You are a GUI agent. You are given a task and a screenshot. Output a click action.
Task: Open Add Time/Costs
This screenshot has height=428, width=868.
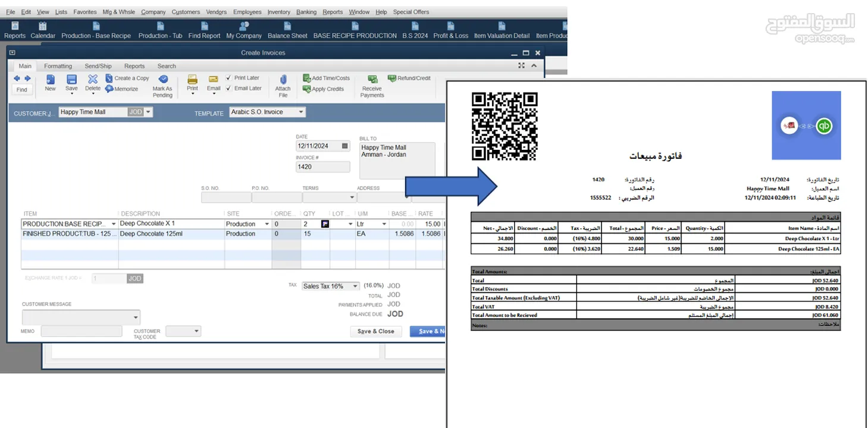(x=326, y=78)
